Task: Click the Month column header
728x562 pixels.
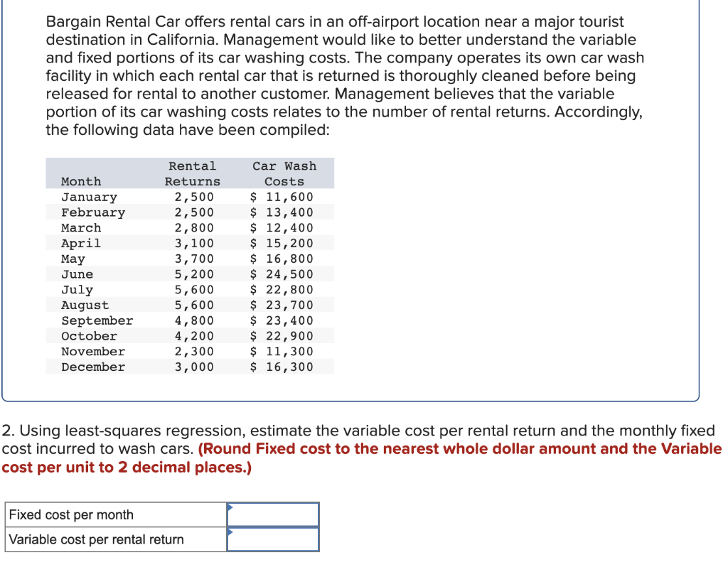Action: 80,181
